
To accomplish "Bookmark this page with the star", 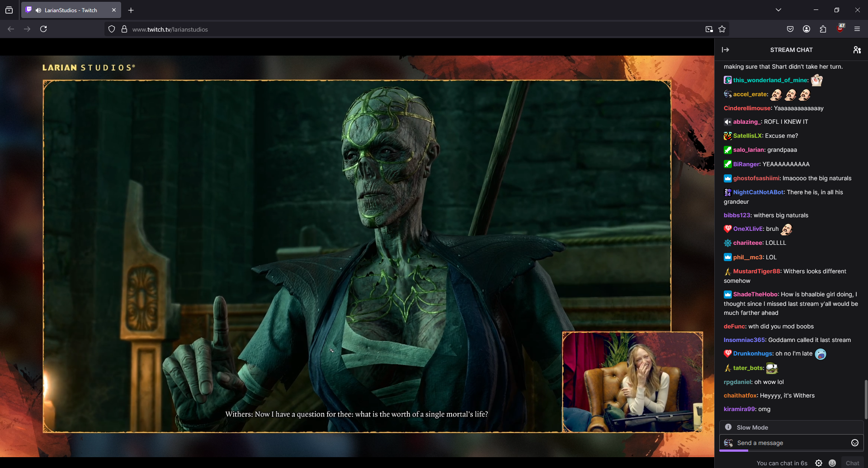I will tap(722, 29).
